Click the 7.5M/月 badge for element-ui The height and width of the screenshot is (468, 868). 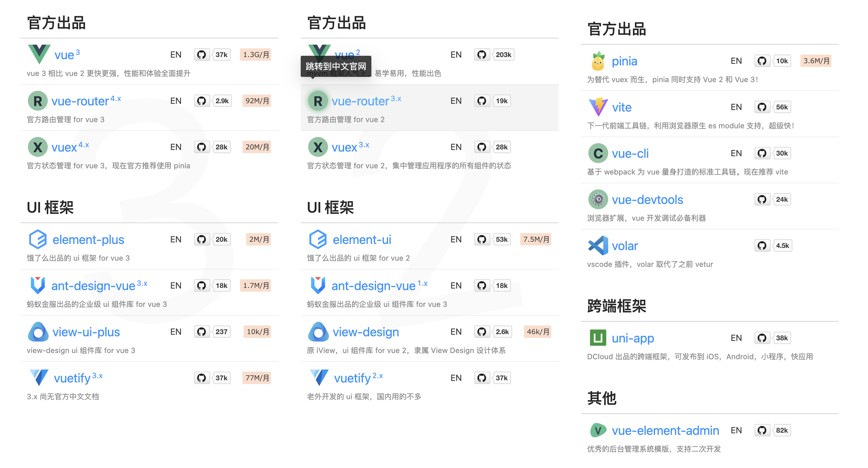coord(536,240)
